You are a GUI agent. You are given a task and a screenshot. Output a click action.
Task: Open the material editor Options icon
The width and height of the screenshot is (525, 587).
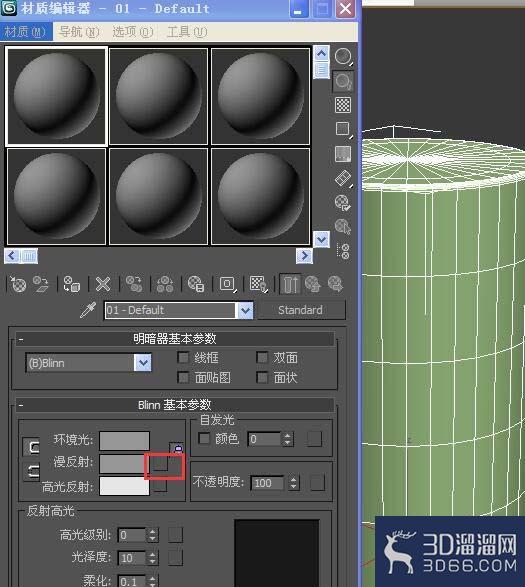[343, 203]
